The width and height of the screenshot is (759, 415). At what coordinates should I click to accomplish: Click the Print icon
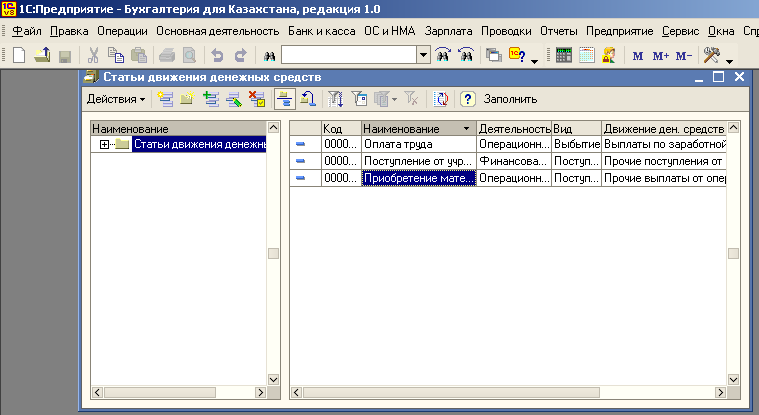[x=167, y=55]
